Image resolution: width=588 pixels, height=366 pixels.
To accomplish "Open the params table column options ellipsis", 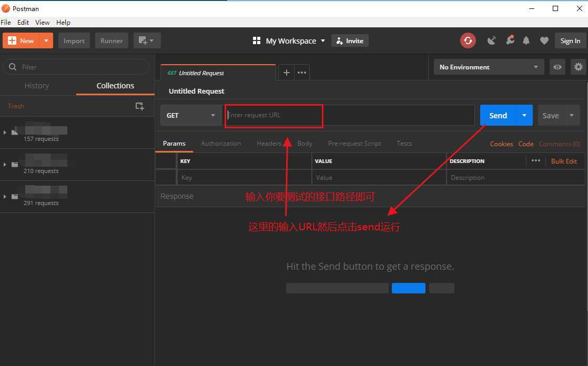I will (x=535, y=160).
